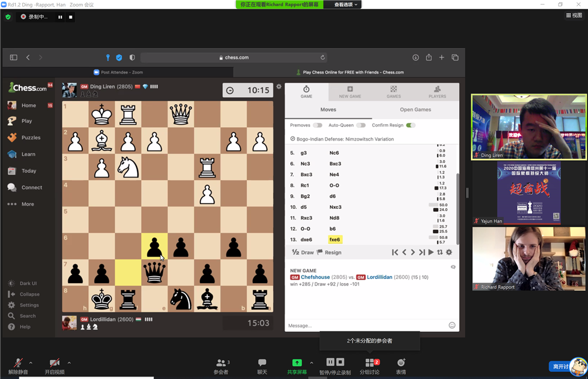Autoplay the moves
The image size is (588, 379).
point(431,252)
